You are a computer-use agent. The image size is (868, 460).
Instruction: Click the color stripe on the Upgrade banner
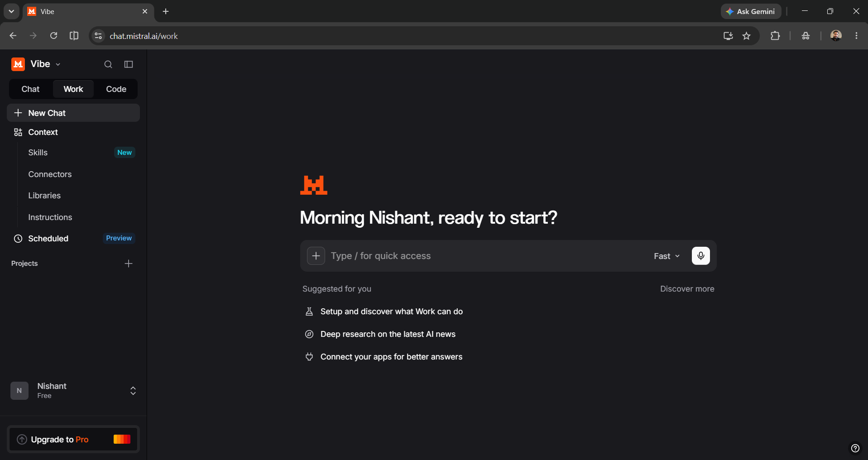[122, 439]
